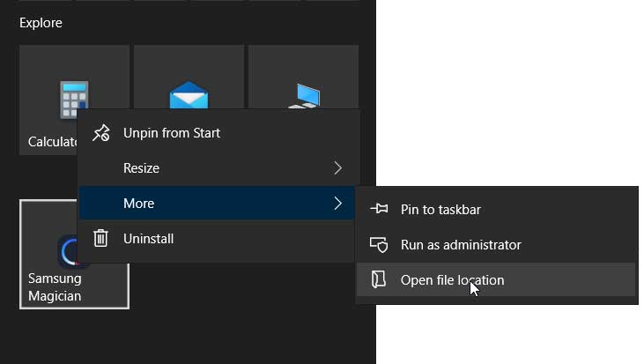Open the Calculator tile icon

74,99
